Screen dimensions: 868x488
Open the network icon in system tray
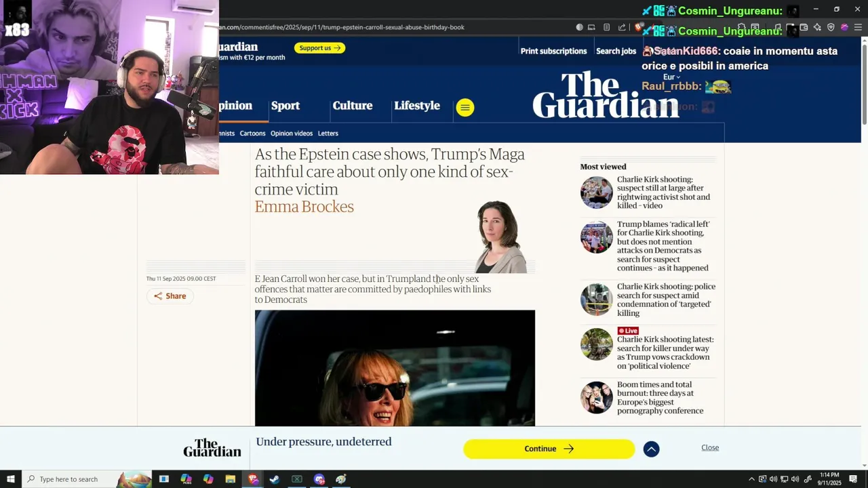click(x=784, y=479)
